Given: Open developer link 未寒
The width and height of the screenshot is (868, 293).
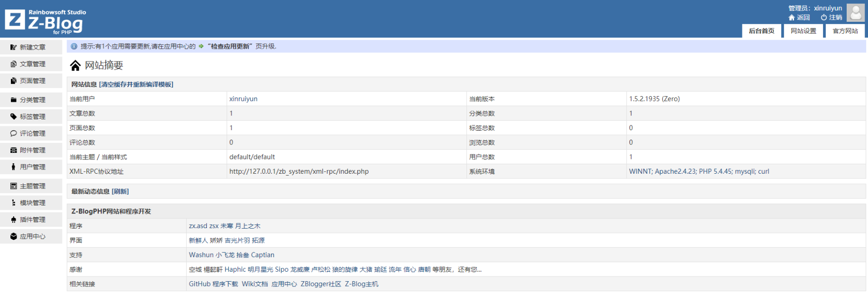Looking at the screenshot, I should [227, 226].
